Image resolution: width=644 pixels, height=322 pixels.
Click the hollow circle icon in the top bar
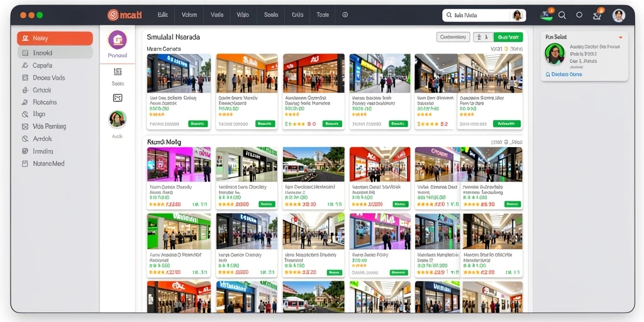pos(579,15)
